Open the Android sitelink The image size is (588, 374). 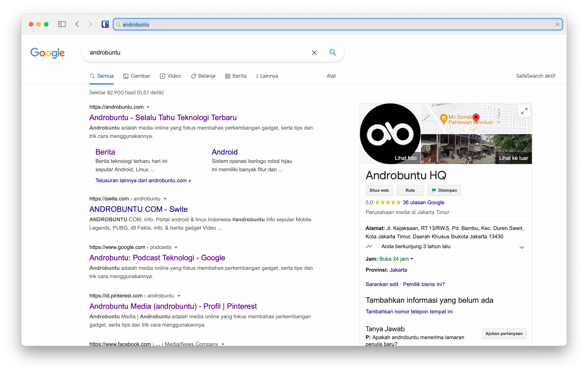click(224, 152)
